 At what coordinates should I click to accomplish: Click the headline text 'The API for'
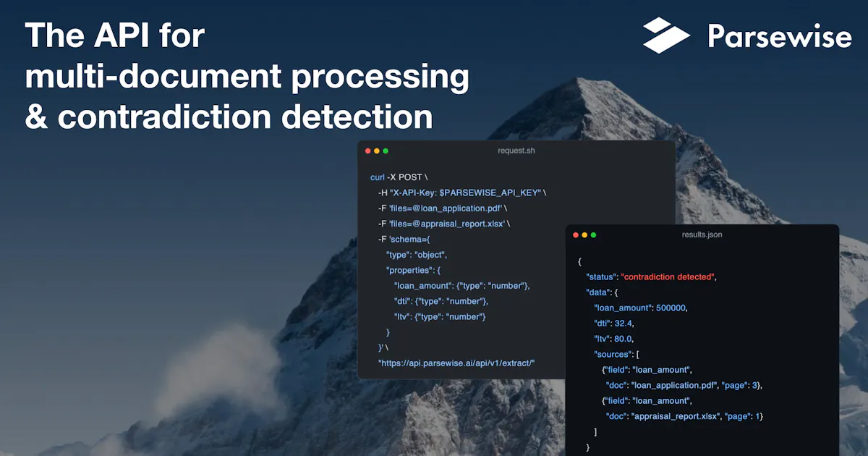(x=115, y=36)
